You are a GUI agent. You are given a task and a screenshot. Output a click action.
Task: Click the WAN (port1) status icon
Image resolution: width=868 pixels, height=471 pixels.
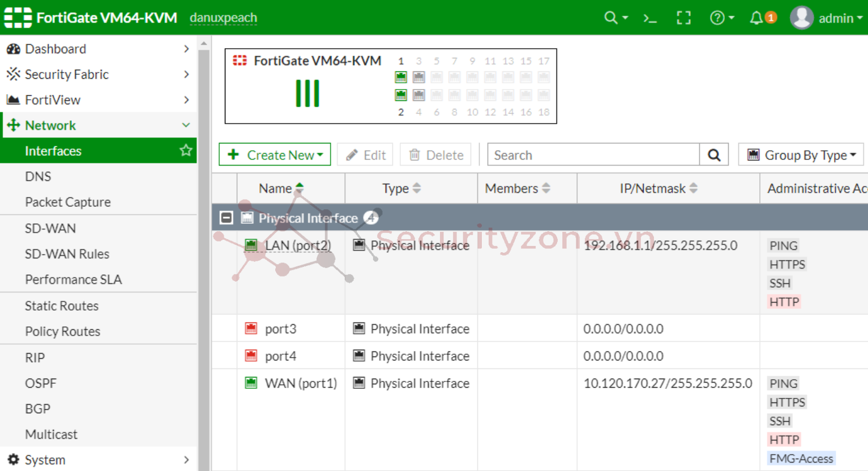[x=251, y=383]
